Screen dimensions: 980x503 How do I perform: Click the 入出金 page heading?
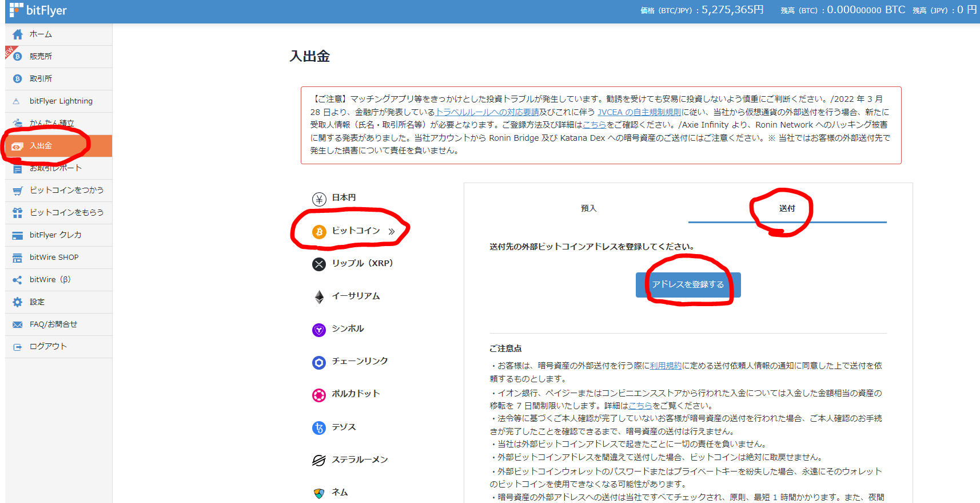[310, 56]
